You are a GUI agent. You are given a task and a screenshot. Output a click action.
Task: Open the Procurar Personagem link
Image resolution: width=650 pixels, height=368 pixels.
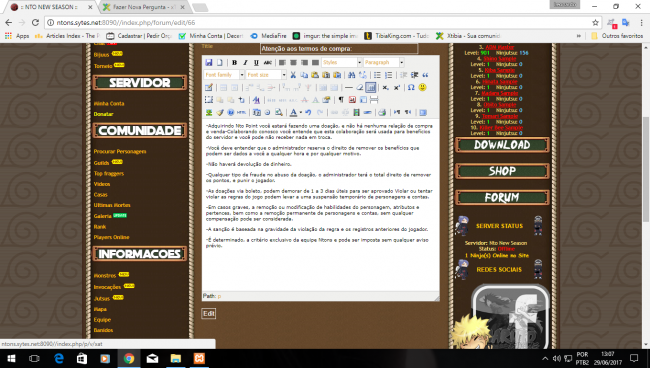[x=120, y=152]
